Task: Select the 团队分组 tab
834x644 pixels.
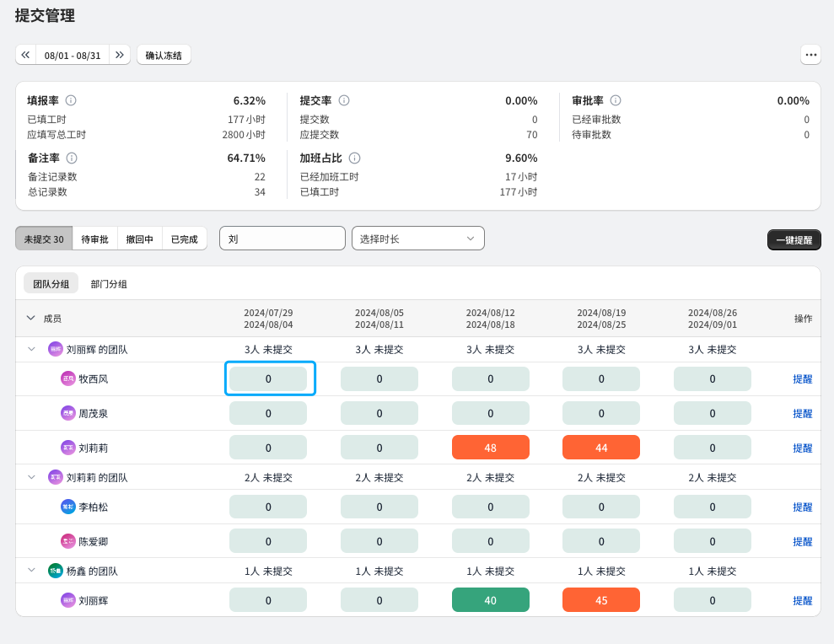Action: point(51,283)
